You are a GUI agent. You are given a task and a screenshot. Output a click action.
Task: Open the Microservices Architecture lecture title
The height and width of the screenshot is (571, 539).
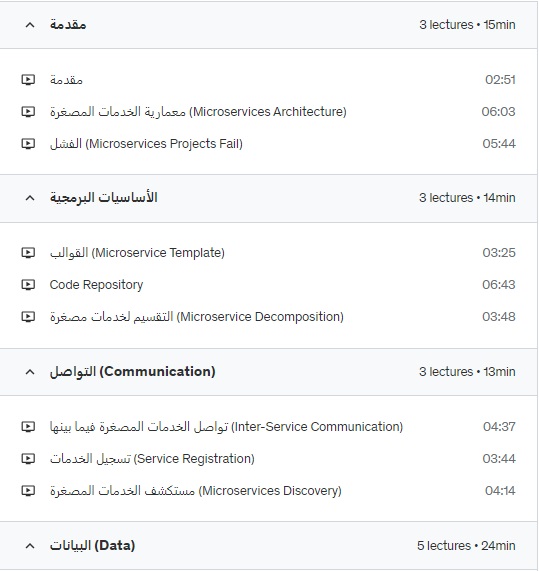coord(198,111)
